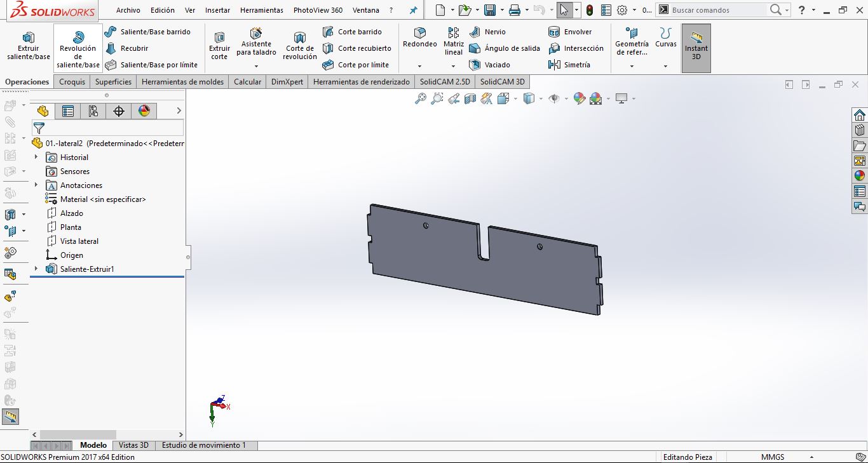Open the Archivo menu
Image resolution: width=868 pixels, height=463 pixels.
pyautogui.click(x=128, y=10)
